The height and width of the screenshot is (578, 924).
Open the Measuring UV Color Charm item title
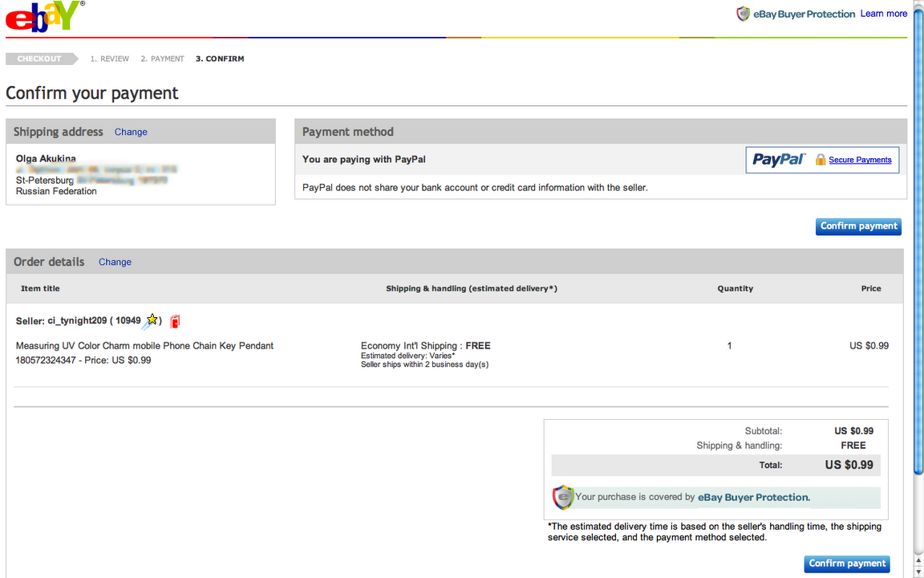[x=144, y=346]
